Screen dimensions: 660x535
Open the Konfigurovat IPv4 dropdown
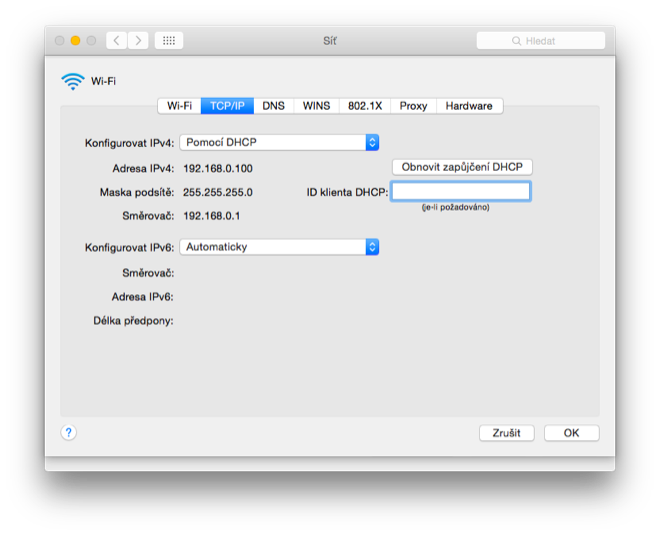click(279, 142)
